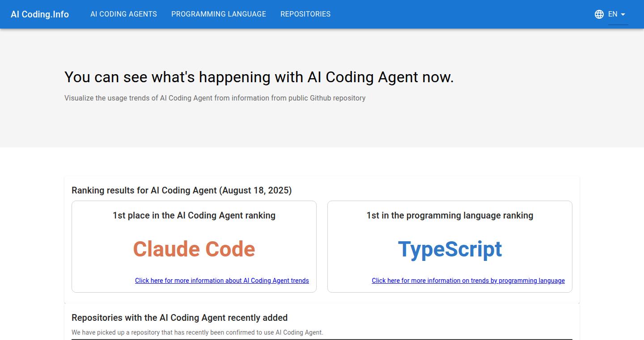Click the AI Coding.Info site logo

pos(40,14)
